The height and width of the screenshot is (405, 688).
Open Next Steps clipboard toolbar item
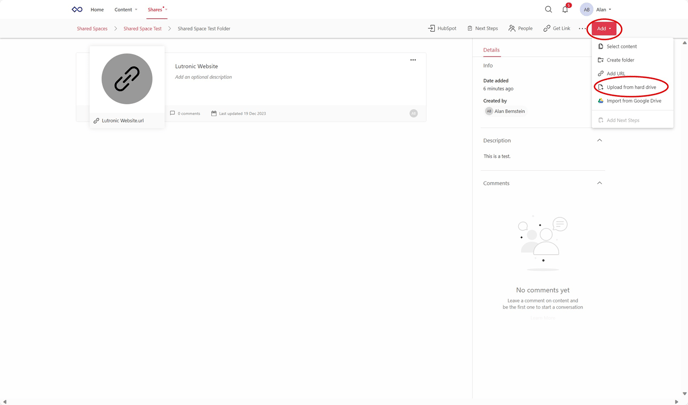click(x=482, y=28)
